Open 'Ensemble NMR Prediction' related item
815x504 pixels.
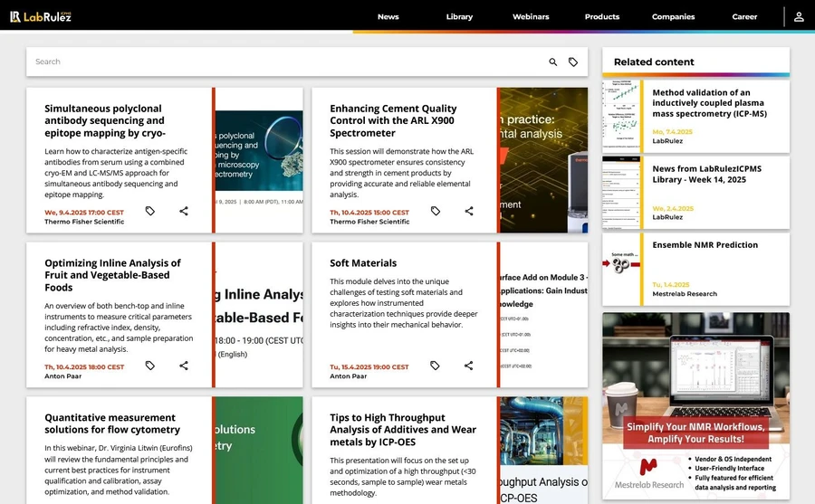[x=705, y=245]
